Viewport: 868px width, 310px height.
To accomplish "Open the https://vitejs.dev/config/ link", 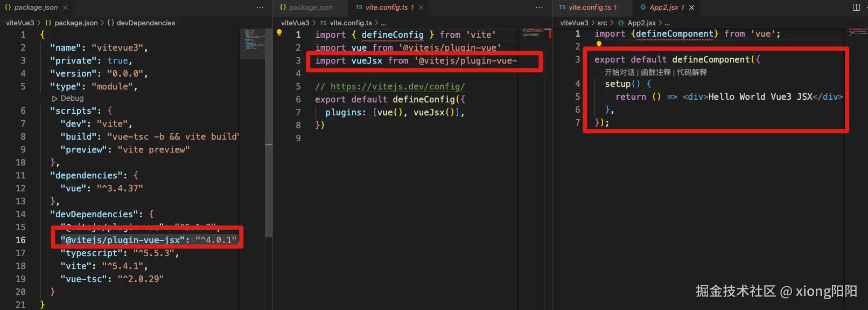I will point(397,86).
